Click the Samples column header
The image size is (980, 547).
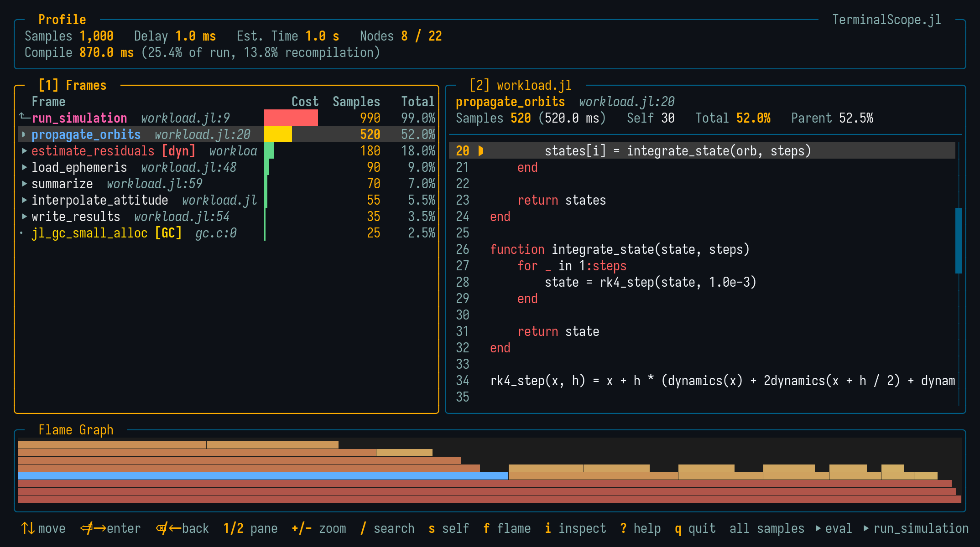356,102
